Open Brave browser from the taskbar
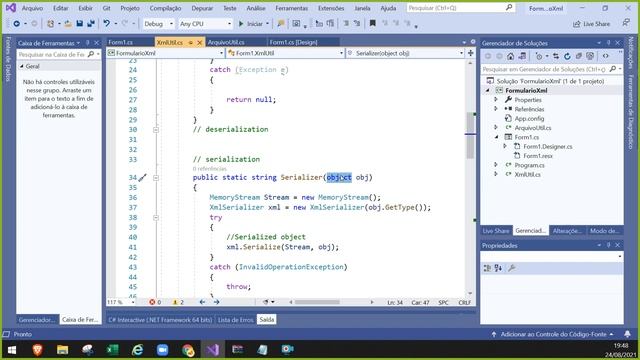640x360 pixels. click(x=38, y=349)
